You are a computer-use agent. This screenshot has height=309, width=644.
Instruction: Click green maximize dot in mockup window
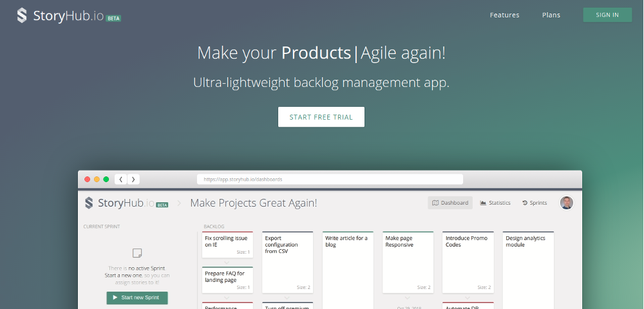coord(106,180)
